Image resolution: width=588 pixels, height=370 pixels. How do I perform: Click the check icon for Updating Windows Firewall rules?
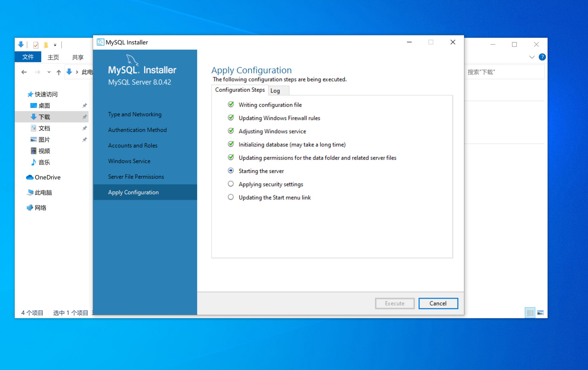coord(231,118)
